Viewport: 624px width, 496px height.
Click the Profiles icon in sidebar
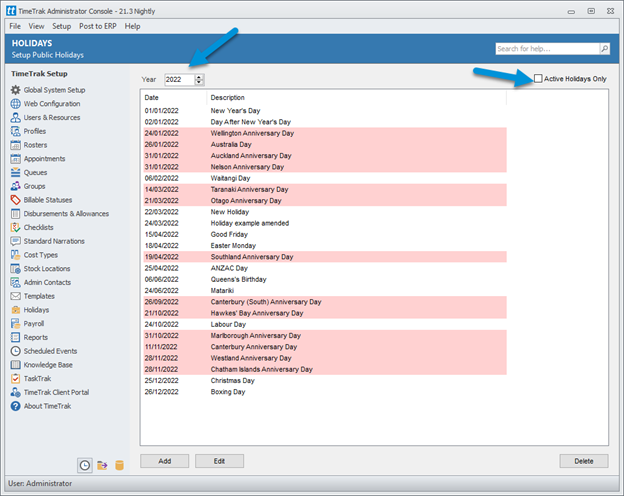point(15,131)
